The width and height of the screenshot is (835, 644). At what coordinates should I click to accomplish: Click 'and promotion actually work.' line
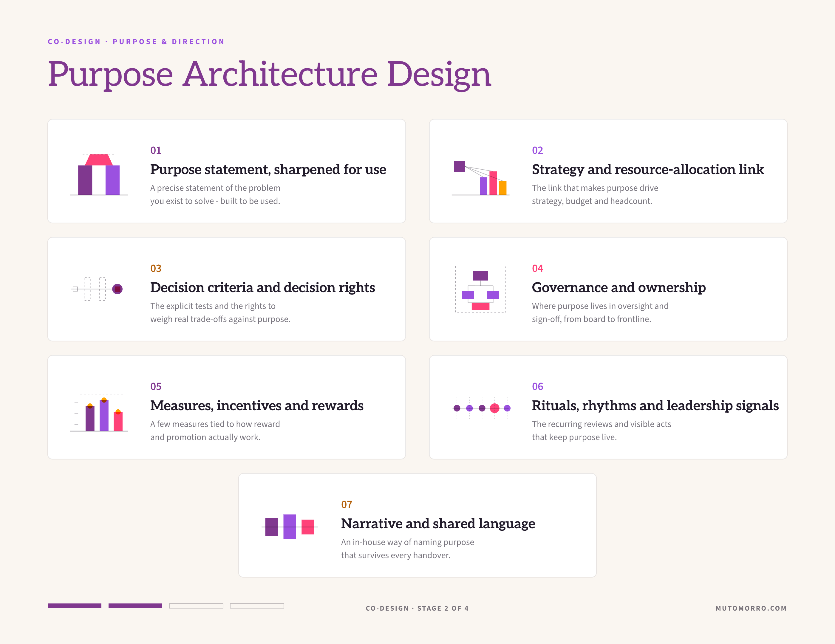[205, 437]
